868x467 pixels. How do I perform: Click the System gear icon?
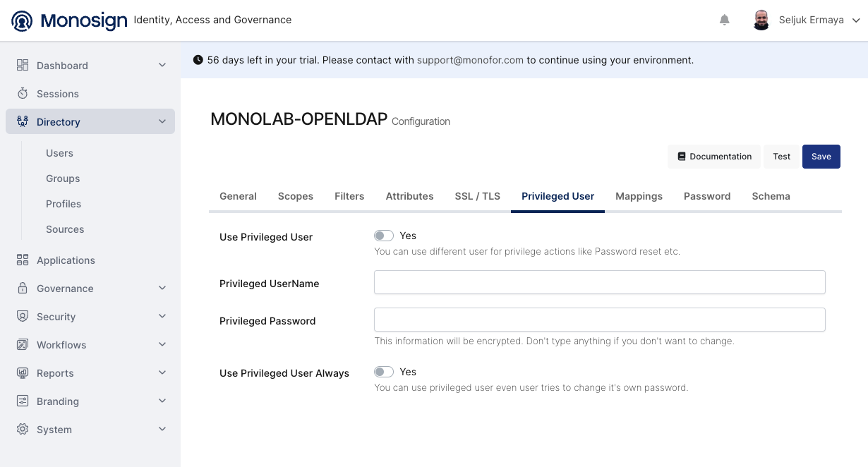pyautogui.click(x=23, y=430)
